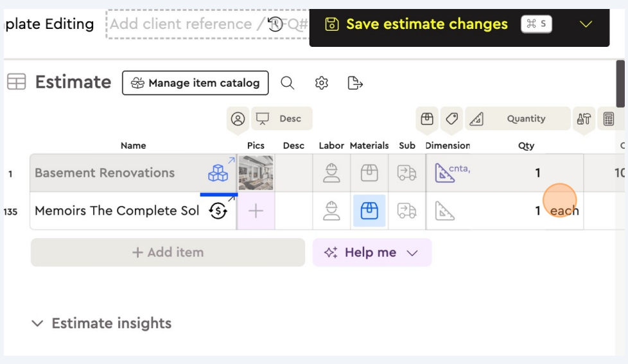Click the history clock icon near client reference
The image size is (628, 364).
click(x=275, y=24)
